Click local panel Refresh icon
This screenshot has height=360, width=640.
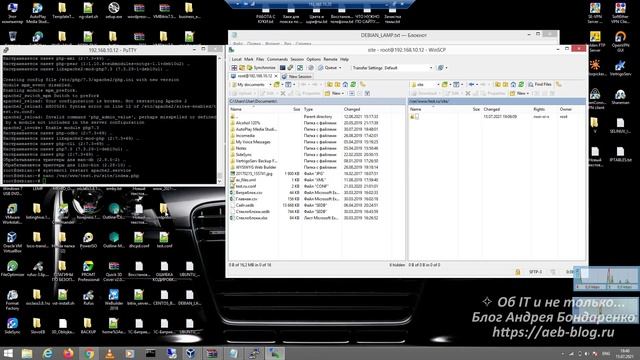point(353,84)
